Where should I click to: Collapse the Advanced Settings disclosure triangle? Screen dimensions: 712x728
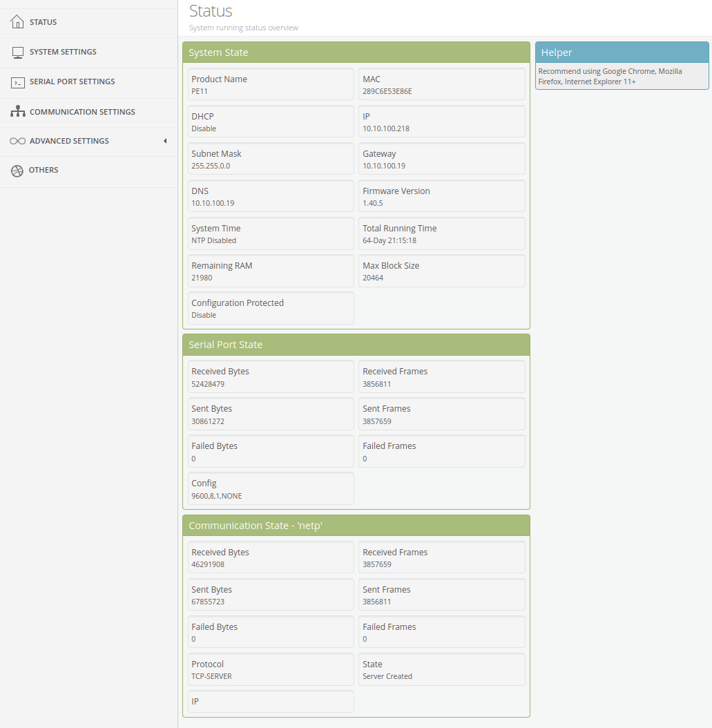[x=165, y=141]
